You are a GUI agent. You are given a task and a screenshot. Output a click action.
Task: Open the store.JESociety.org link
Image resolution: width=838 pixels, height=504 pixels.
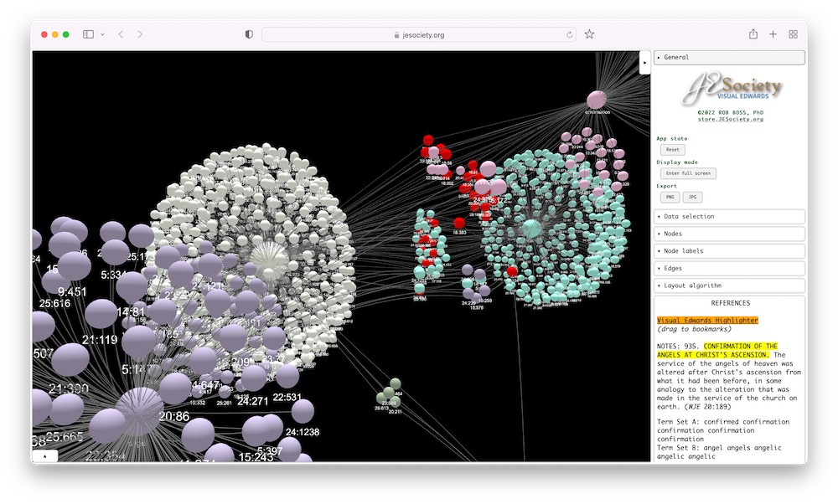(x=730, y=119)
